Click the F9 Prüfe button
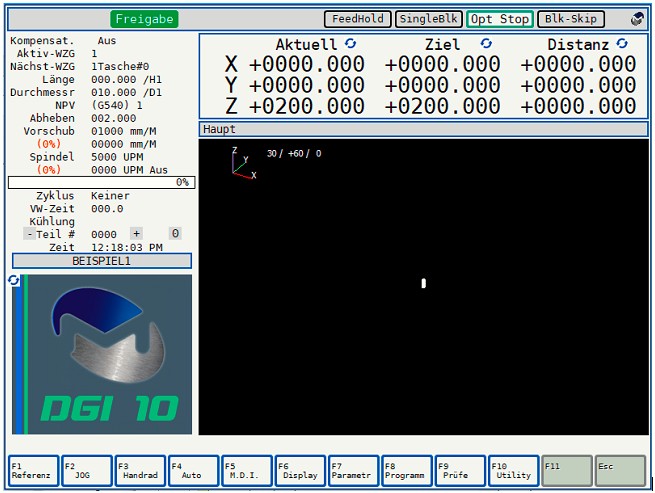 click(460, 471)
